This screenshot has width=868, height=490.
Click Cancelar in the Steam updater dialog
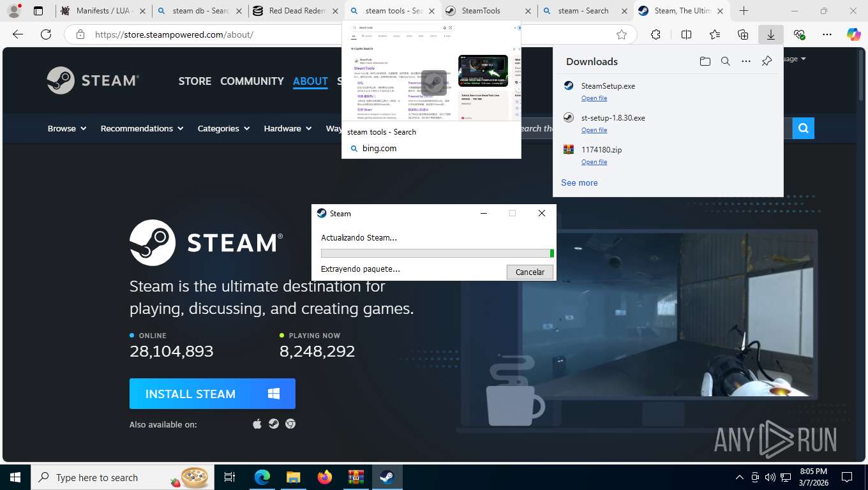pyautogui.click(x=530, y=272)
